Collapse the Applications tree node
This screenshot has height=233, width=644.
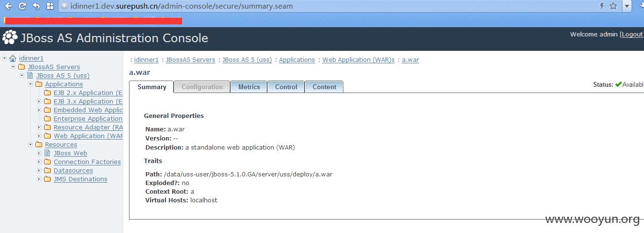(x=30, y=84)
